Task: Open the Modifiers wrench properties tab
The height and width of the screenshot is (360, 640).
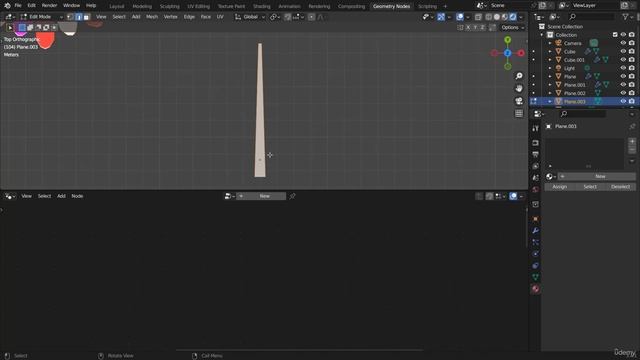Action: coord(535,231)
